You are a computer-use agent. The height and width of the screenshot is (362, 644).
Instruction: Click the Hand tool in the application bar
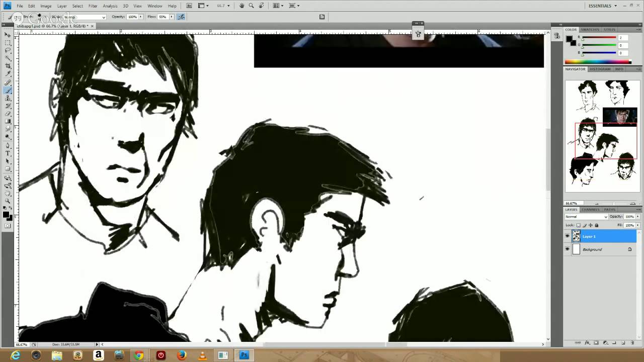point(242,6)
